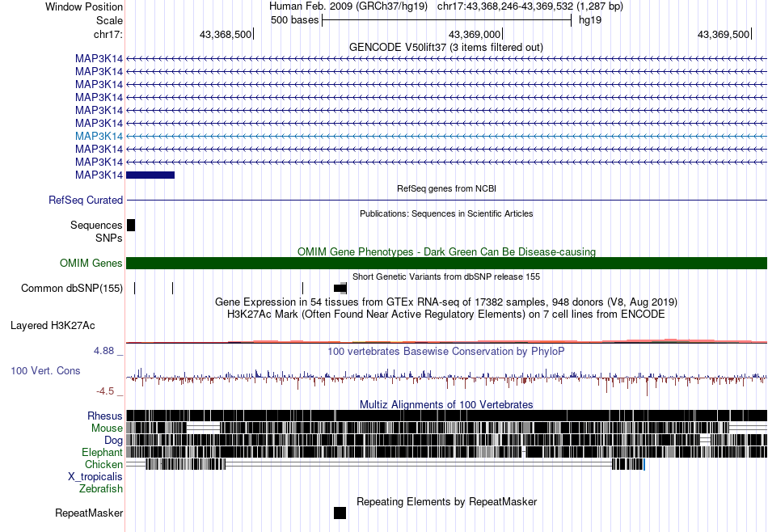The image size is (768, 532).
Task: Click the RefSeq Curated intron line
Action: coord(447,200)
